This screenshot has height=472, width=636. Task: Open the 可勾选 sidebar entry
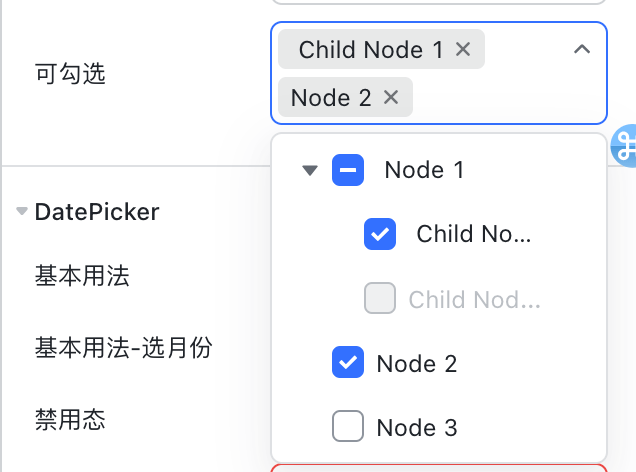[x=70, y=73]
